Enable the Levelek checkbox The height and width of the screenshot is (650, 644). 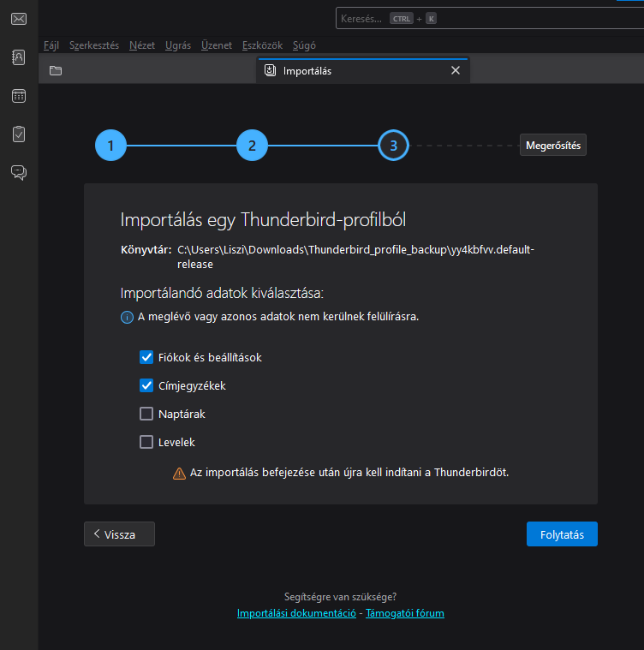pyautogui.click(x=146, y=442)
